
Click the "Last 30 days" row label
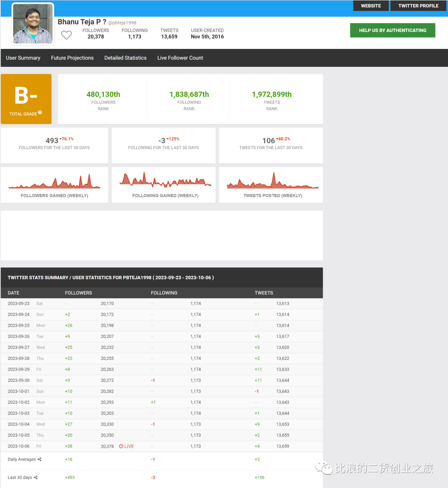[20, 477]
